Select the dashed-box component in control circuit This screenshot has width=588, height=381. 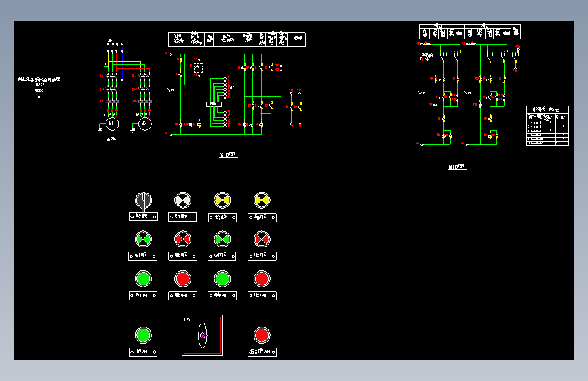199,68
